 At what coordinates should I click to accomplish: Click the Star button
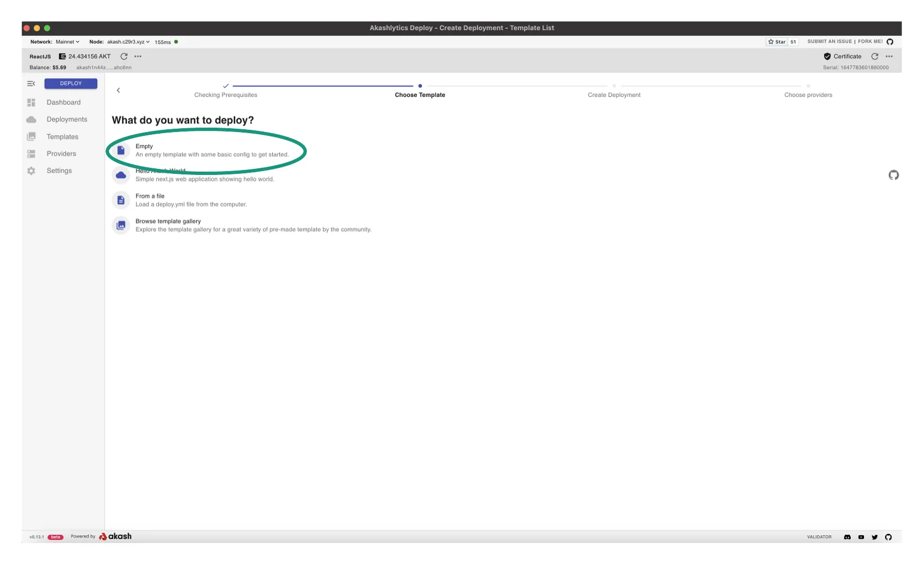tap(777, 42)
